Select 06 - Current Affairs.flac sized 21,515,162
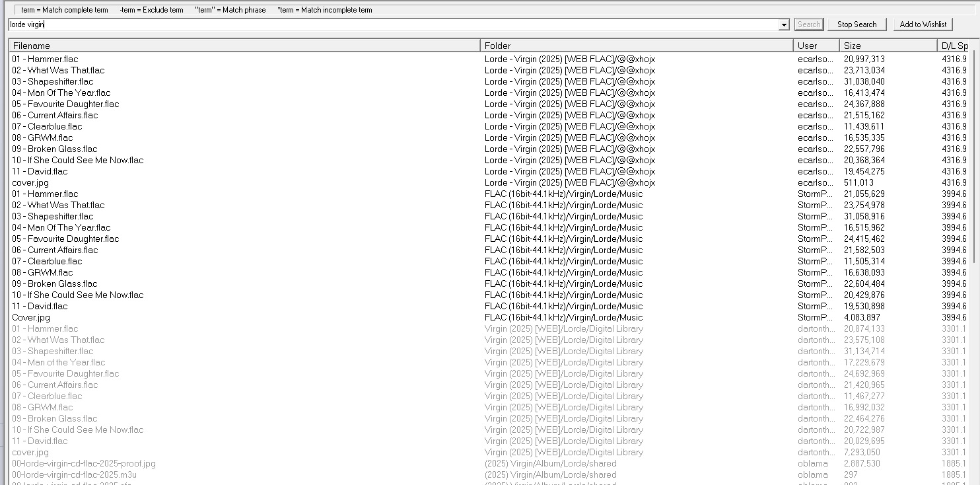The width and height of the screenshot is (980, 485). pos(55,115)
